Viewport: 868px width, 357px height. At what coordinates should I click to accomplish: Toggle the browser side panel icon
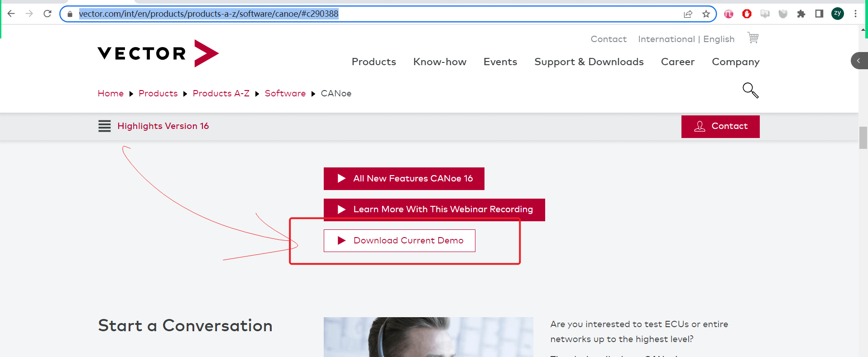click(x=819, y=14)
